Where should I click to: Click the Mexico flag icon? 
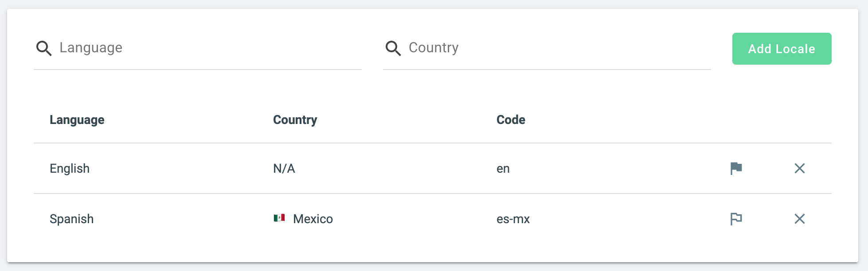click(x=279, y=218)
